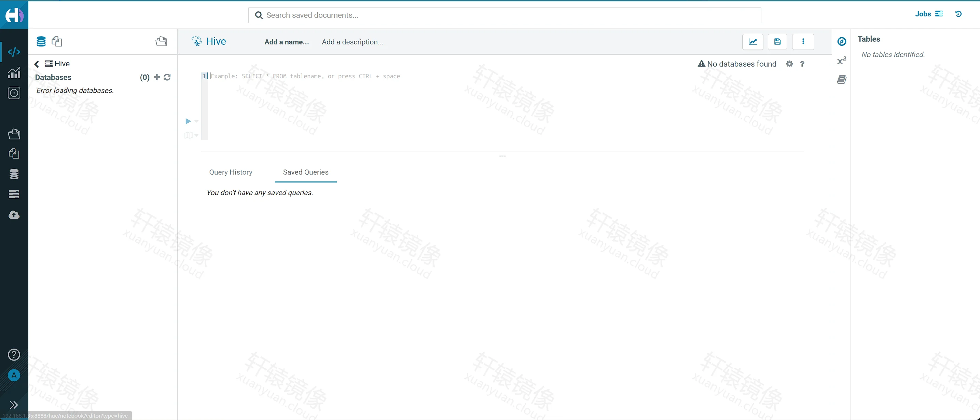Viewport: 980px width, 420px height.
Task: Expand the left sidebar with double chevron
Action: pyautogui.click(x=14, y=405)
